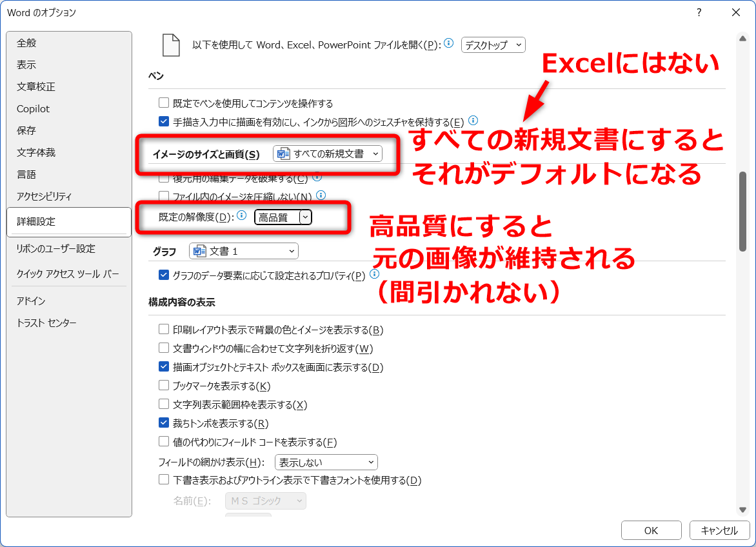
Task: Click info icon next to 既定の解像度 label
Action: [242, 216]
